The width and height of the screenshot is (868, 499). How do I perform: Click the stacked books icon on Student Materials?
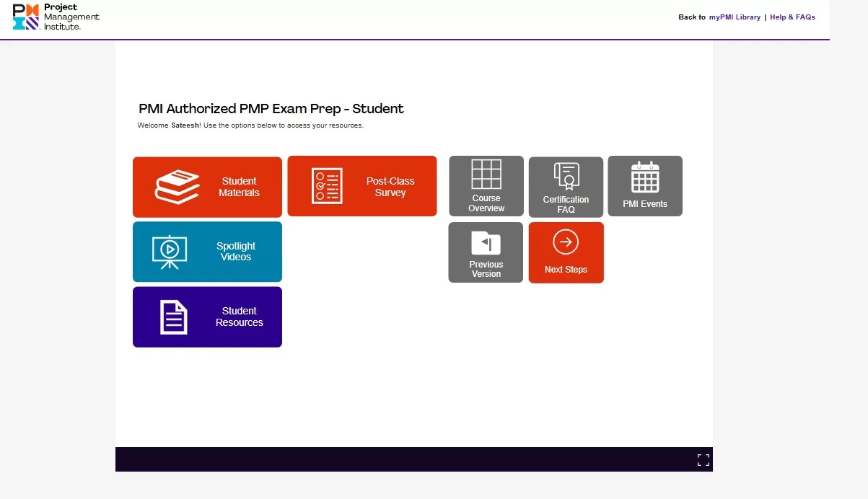(177, 187)
